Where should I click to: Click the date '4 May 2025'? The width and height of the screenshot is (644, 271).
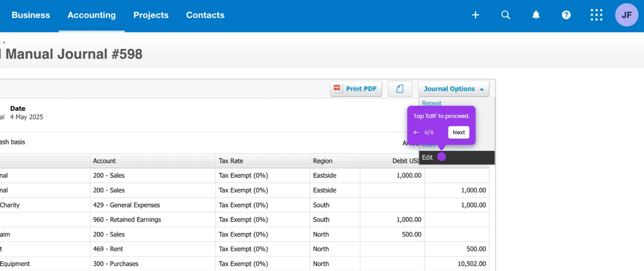click(27, 117)
